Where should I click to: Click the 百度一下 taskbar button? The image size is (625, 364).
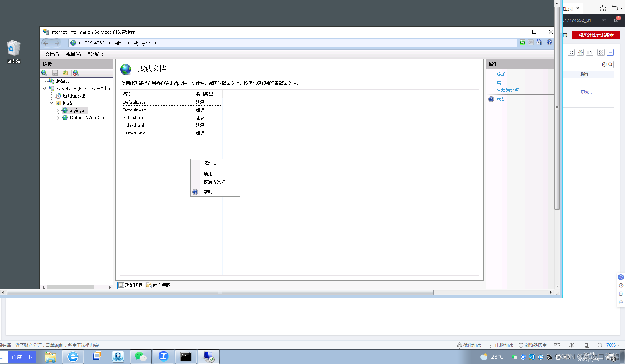tap(22, 357)
